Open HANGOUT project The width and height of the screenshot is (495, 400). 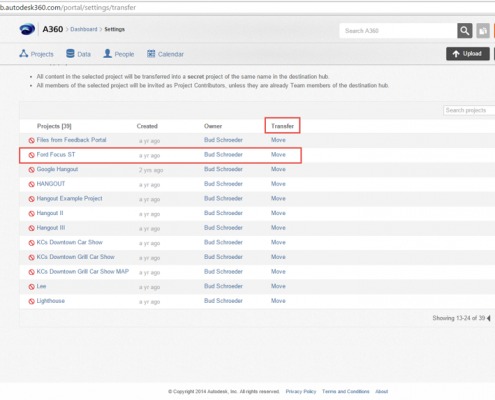[x=51, y=184]
